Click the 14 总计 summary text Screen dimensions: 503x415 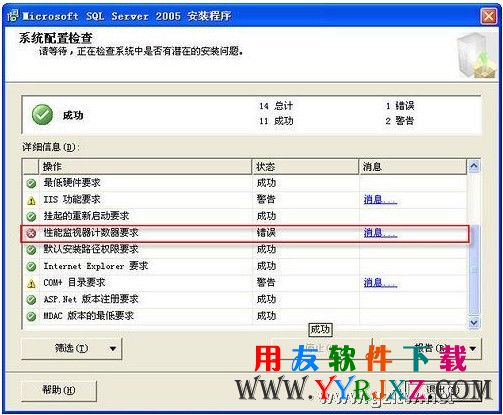276,106
